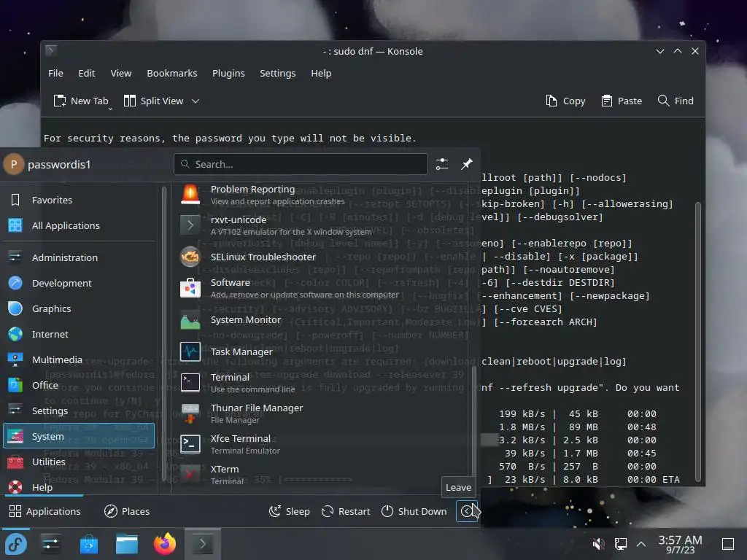Click Paste in Konsole toolbar
747x560 pixels.
pos(622,101)
